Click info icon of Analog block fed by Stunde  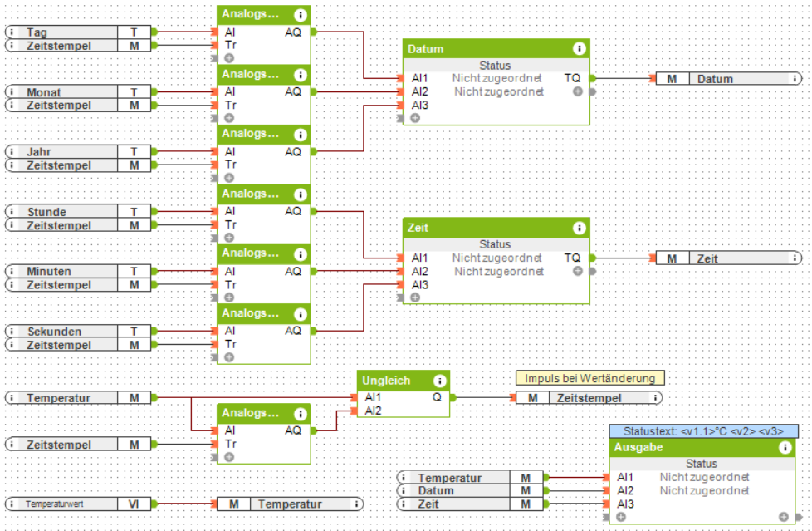(x=300, y=194)
